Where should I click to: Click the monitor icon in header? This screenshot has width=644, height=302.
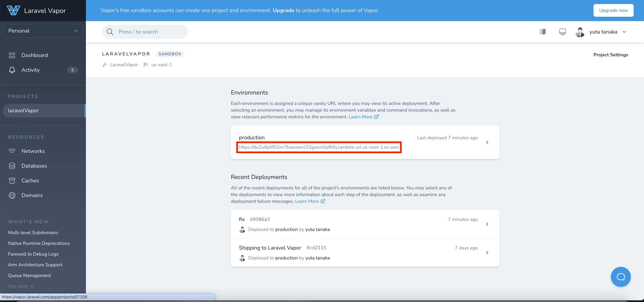562,32
